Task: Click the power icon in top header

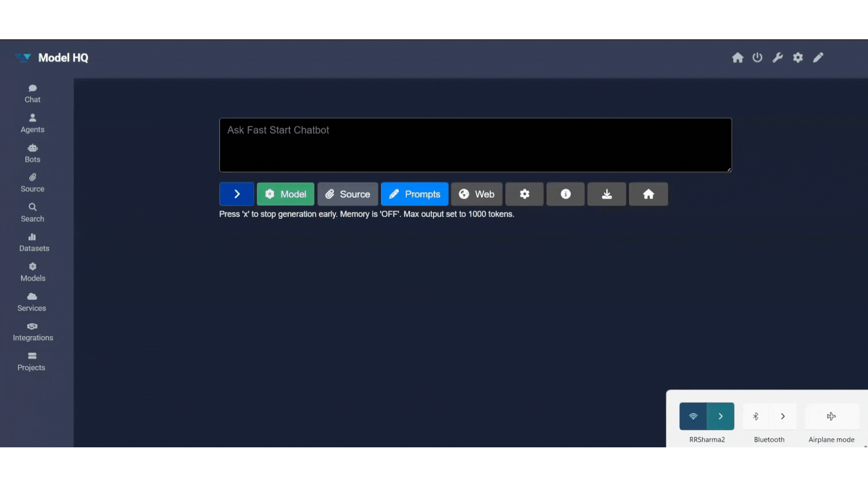Action: 757,57
